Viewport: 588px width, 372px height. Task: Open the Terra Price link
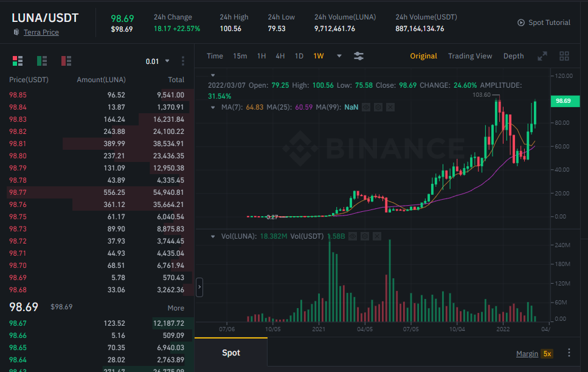tap(41, 32)
